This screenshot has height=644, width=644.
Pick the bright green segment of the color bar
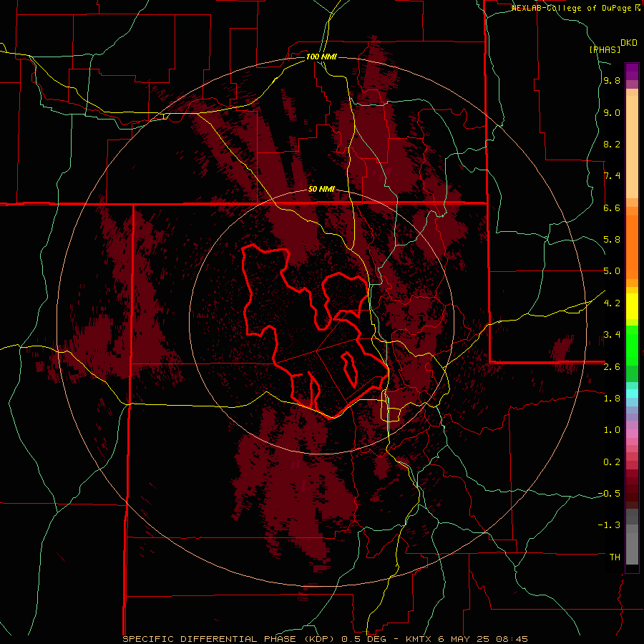click(x=632, y=346)
